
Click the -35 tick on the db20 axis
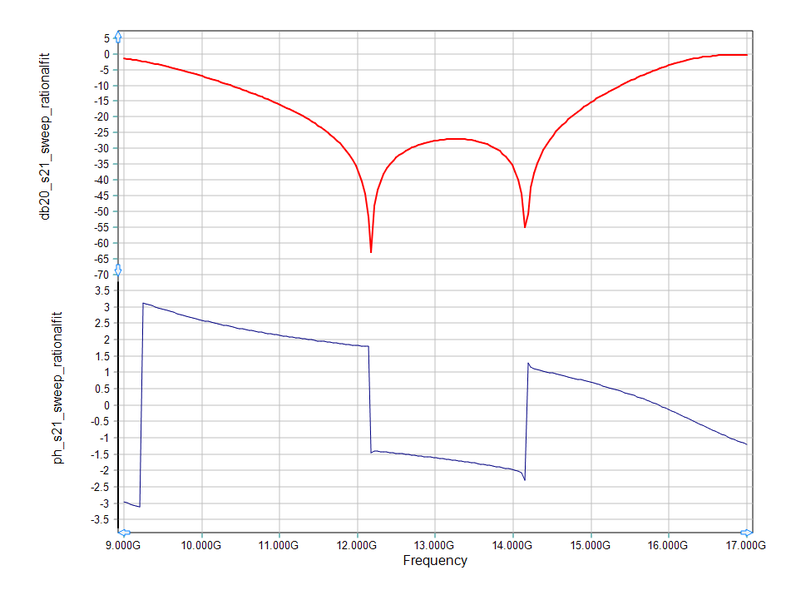[x=102, y=164]
